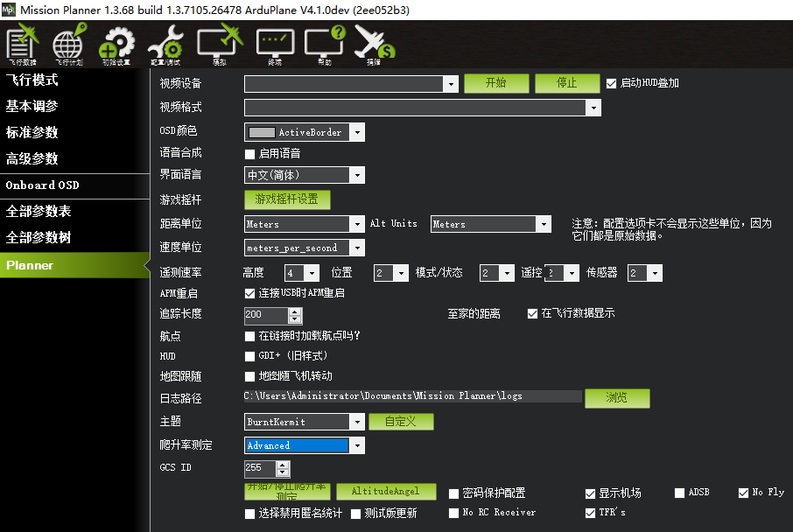
Task: Click the Mission Planner title bar logo
Action: pos(9,10)
